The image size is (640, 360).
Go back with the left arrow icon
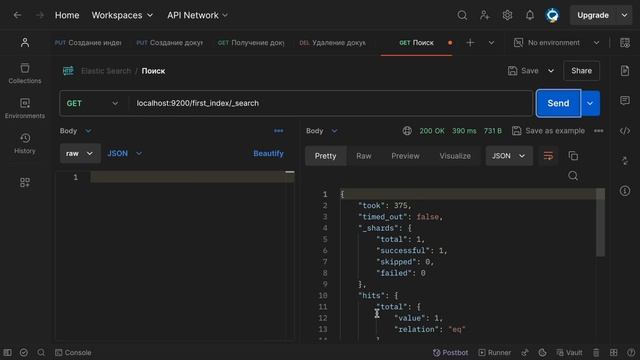pyautogui.click(x=17, y=15)
